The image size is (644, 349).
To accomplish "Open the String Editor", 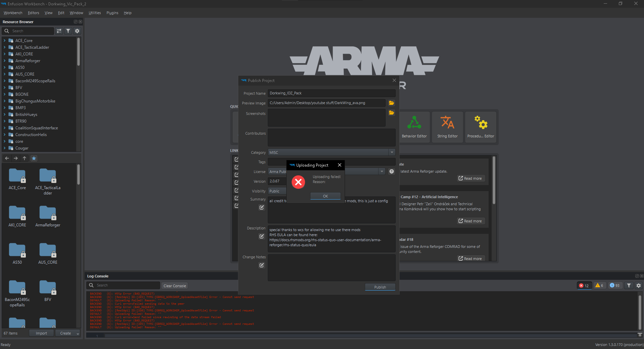I will click(x=447, y=127).
